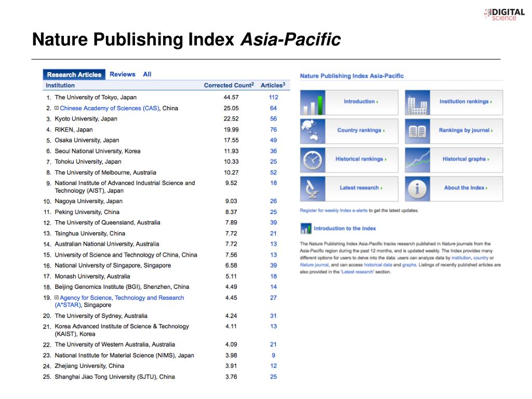Click corrected count value 44.57
Screen dimensions: 532x399
click(x=231, y=97)
